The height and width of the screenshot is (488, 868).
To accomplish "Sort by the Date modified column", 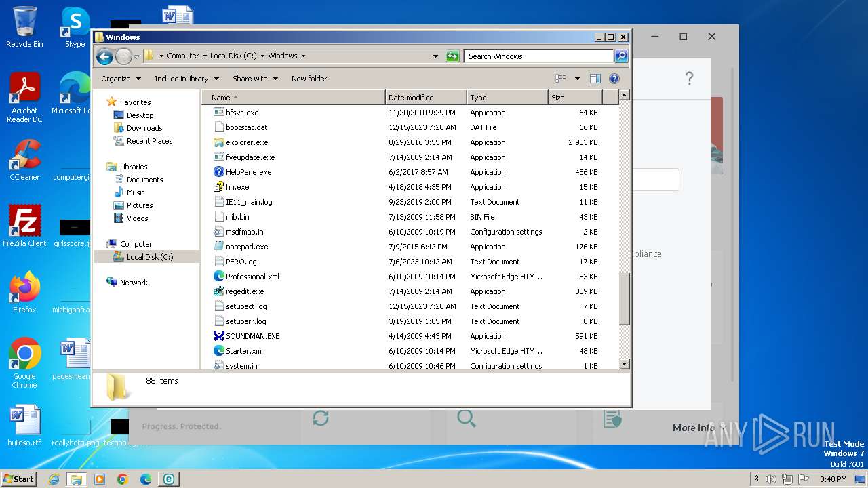I will tap(426, 98).
